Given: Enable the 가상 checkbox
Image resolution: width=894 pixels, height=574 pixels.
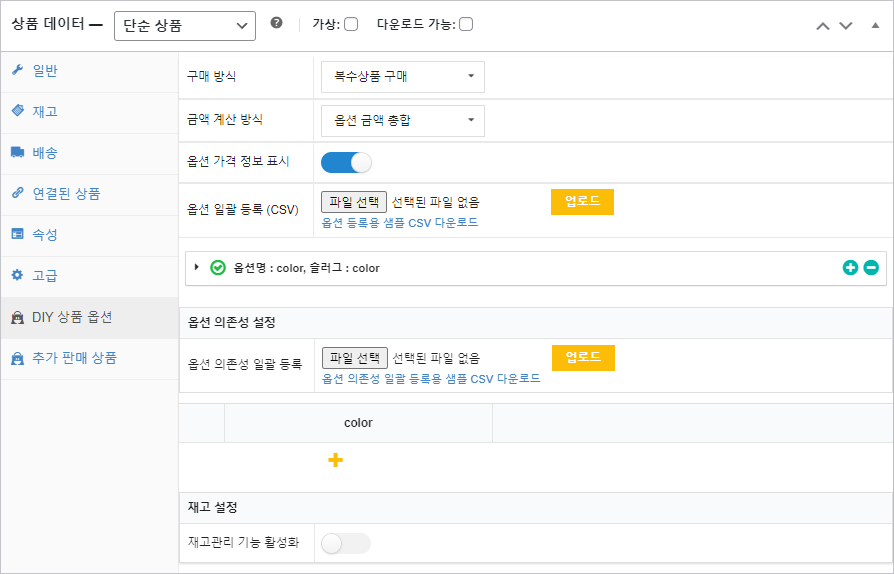Looking at the screenshot, I should [x=351, y=24].
